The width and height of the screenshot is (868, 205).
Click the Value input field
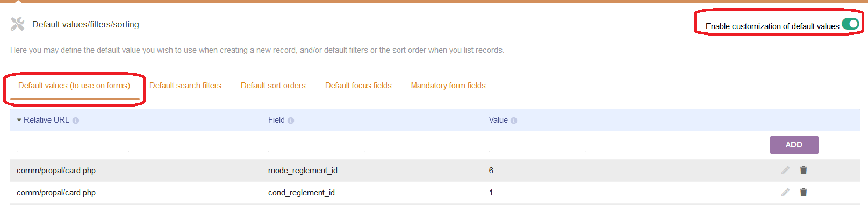click(x=537, y=145)
